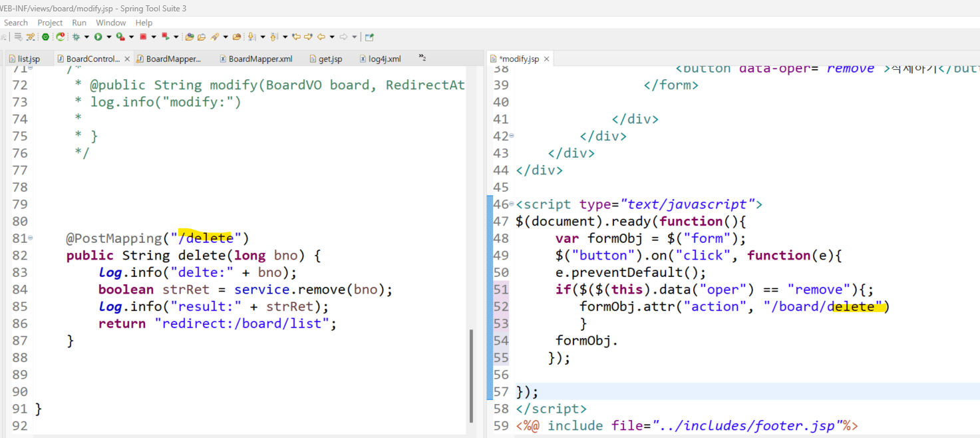Open the Help menu
Screen dimensions: 980x438
point(144,23)
